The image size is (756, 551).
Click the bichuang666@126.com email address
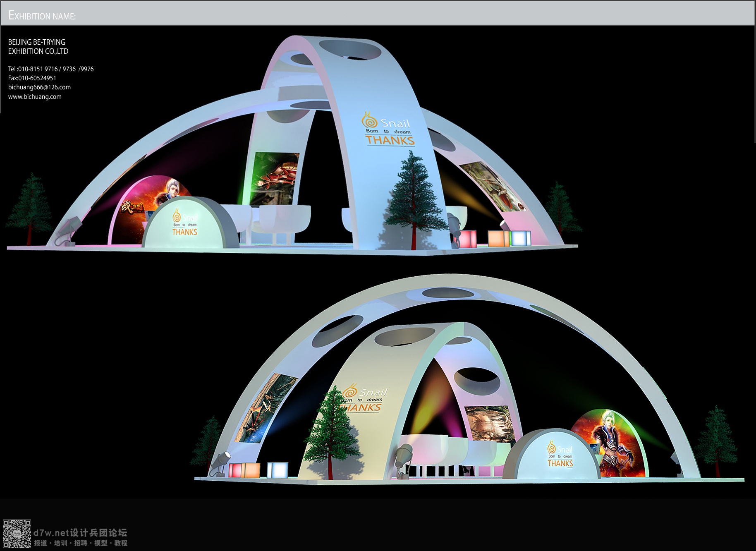pos(39,87)
